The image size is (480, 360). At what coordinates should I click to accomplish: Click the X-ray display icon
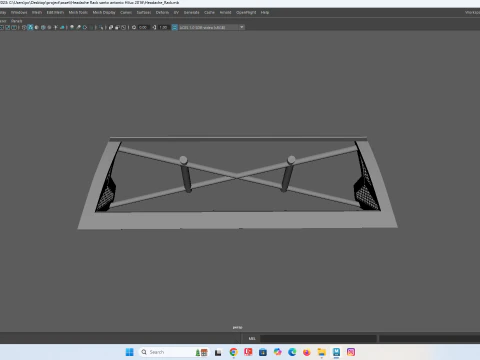110,27
